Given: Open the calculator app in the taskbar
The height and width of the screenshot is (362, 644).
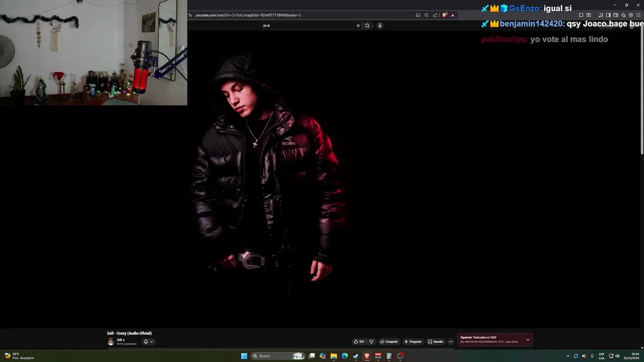Looking at the screenshot, I should pos(389,356).
